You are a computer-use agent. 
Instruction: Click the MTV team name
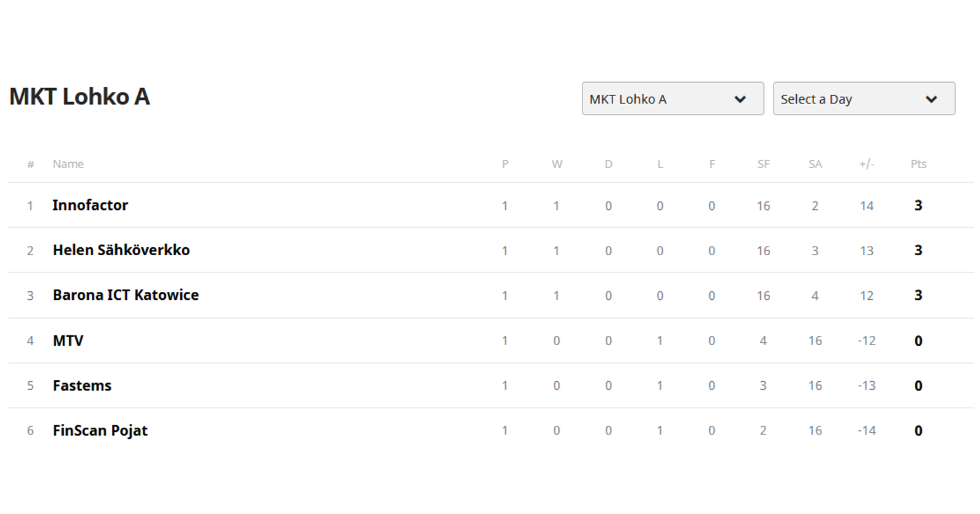[68, 341]
